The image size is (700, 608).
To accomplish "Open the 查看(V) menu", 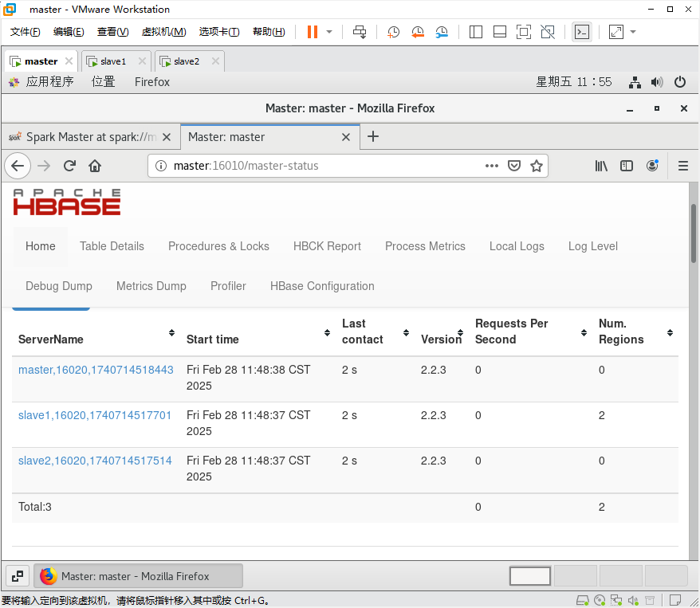I will coord(112,32).
